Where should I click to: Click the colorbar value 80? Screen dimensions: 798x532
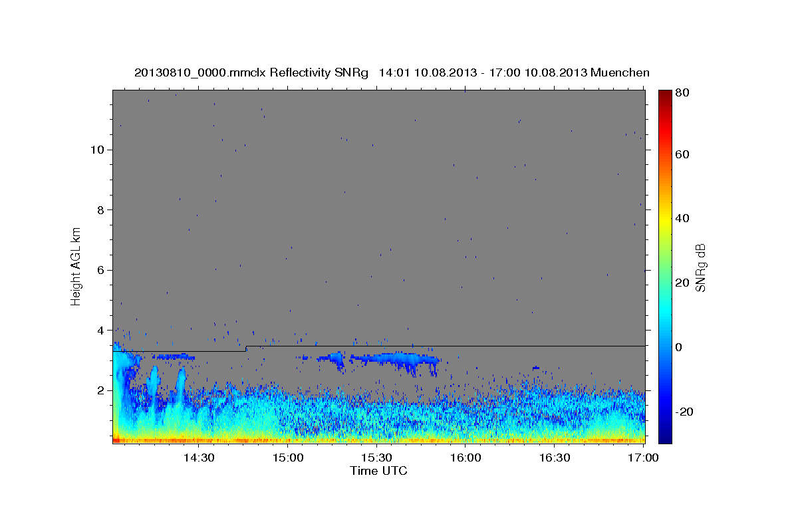[683, 94]
